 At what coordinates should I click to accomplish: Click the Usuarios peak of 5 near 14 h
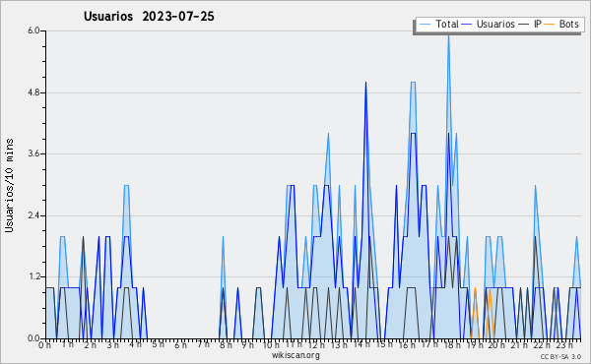pyautogui.click(x=365, y=83)
